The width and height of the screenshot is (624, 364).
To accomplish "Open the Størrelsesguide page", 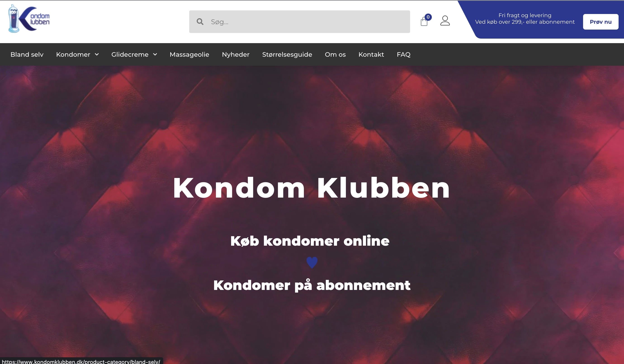I will (x=287, y=54).
